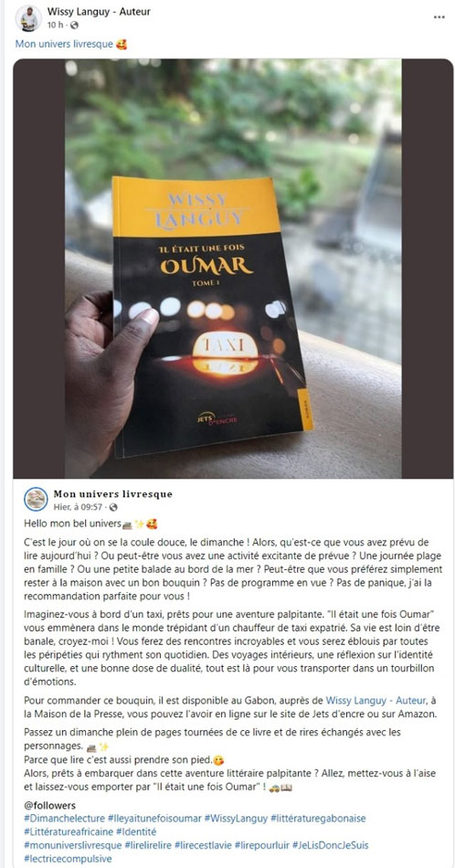Screen dimensions: 455x868
Task: Open the Wissy Languy - Auteur page name
Action: coord(99,11)
